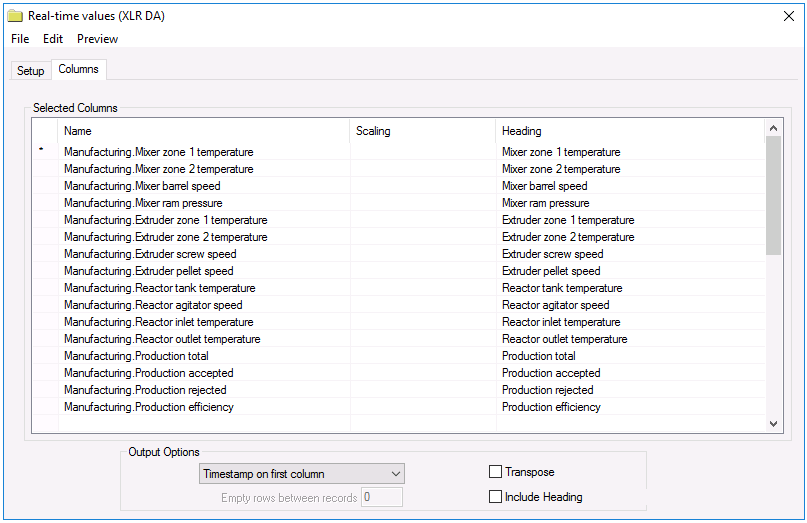Click heading cell Reactor agitator speed
Screen dimensions: 807x523
(630, 305)
